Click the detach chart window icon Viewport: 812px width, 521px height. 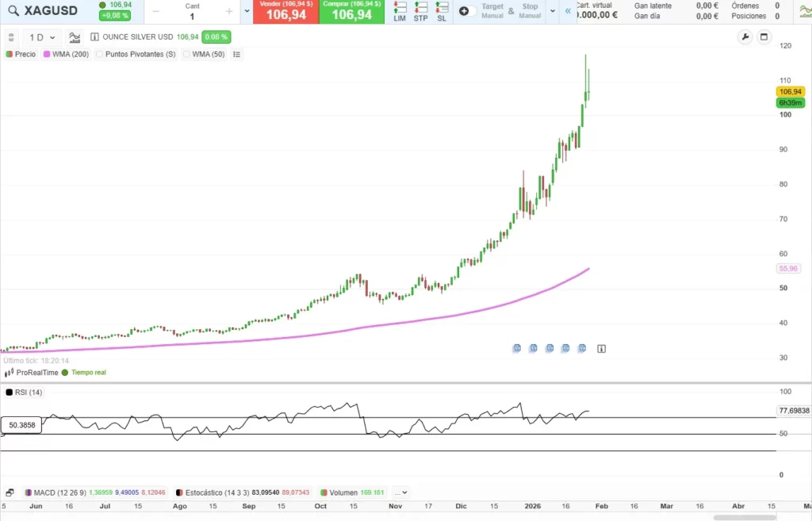pos(764,37)
